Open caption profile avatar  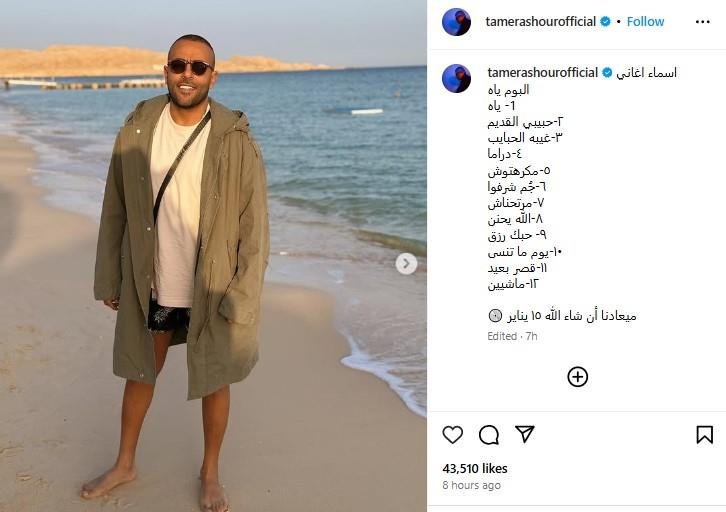[x=456, y=78]
